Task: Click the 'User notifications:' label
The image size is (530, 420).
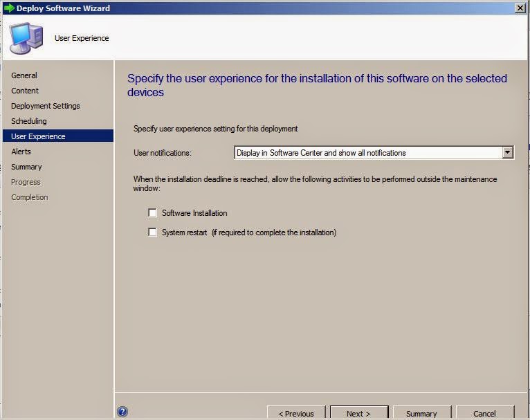Action: [x=163, y=153]
